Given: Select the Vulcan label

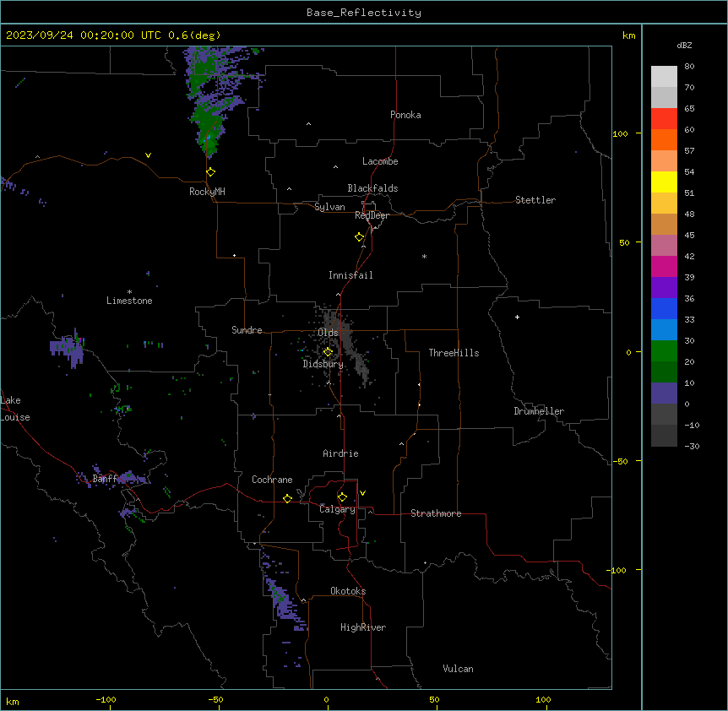Looking at the screenshot, I should [458, 669].
